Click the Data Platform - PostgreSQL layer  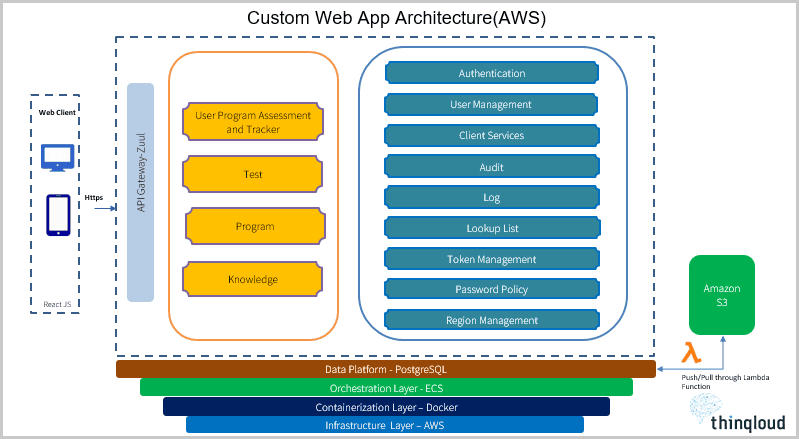tap(386, 369)
